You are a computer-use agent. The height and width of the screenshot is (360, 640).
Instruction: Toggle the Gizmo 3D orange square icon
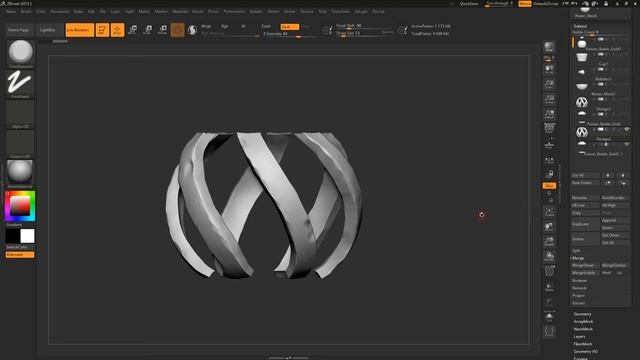pos(178,30)
